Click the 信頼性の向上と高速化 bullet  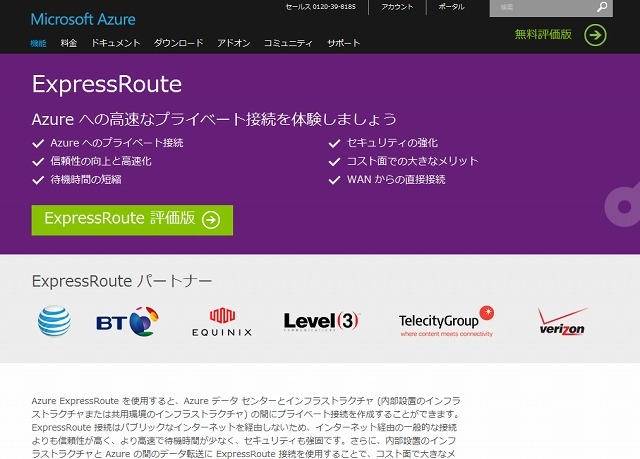click(101, 161)
